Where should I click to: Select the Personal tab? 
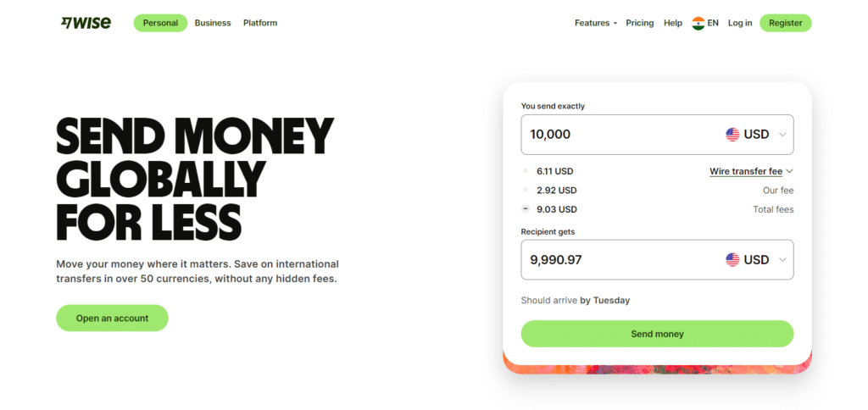point(160,23)
